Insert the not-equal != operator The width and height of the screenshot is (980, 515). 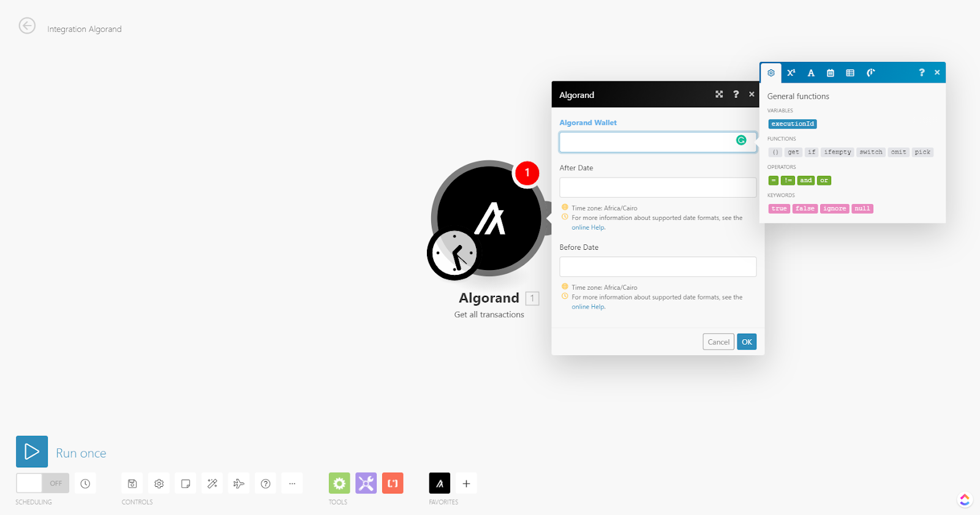(x=788, y=180)
